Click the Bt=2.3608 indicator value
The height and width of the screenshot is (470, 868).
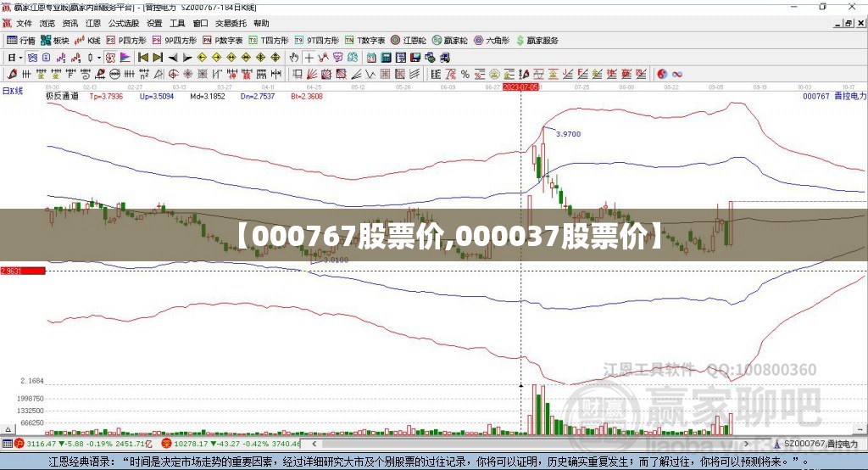(x=307, y=97)
